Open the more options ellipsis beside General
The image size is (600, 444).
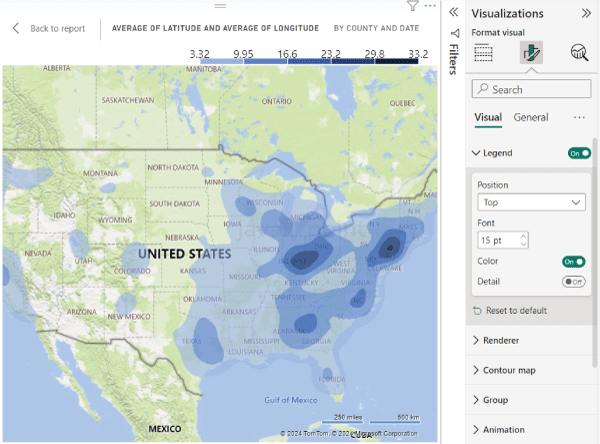(579, 118)
